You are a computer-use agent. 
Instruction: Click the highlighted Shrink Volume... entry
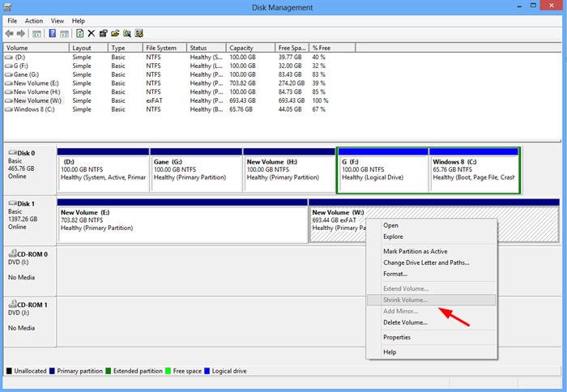pos(432,300)
